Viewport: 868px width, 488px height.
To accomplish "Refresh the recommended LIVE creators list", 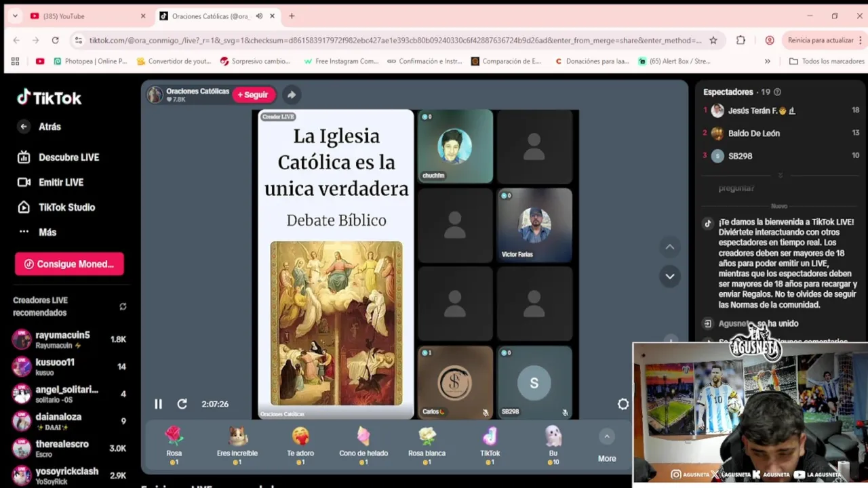I will coord(123,306).
